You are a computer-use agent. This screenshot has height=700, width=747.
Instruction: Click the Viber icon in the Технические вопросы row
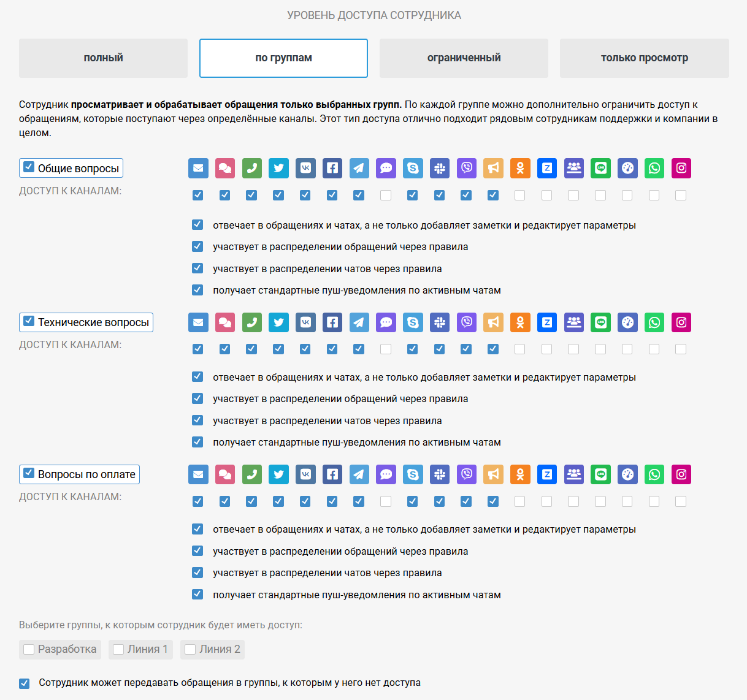(x=467, y=322)
